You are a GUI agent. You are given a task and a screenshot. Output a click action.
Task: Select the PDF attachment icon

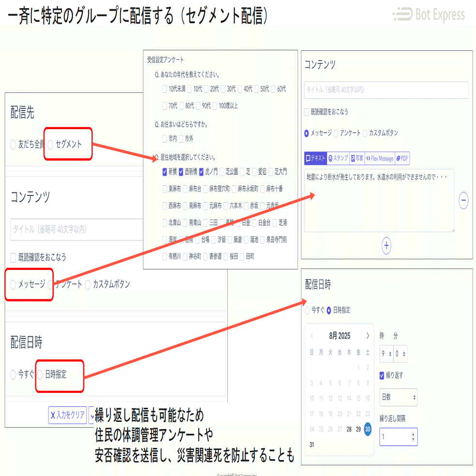click(x=402, y=158)
